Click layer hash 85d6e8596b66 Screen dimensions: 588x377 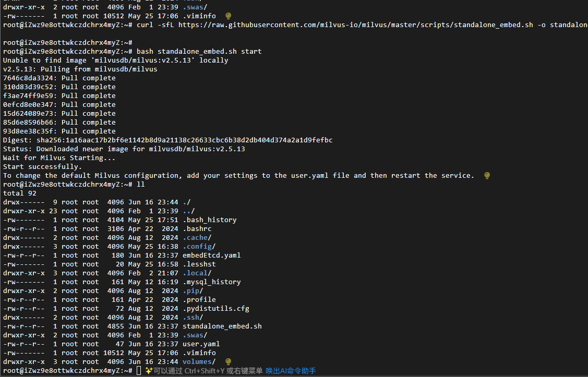(x=28, y=123)
